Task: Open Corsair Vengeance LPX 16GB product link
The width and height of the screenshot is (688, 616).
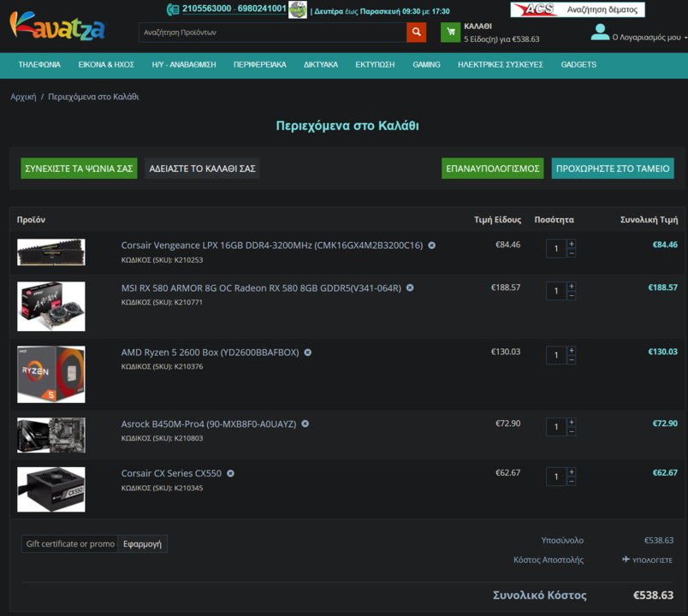Action: (x=272, y=246)
